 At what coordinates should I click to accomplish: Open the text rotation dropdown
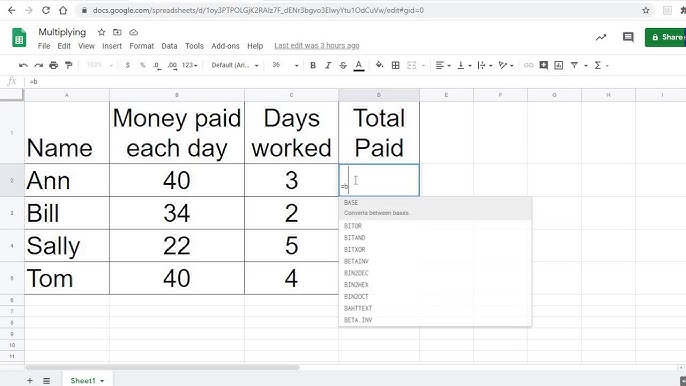tap(506, 65)
